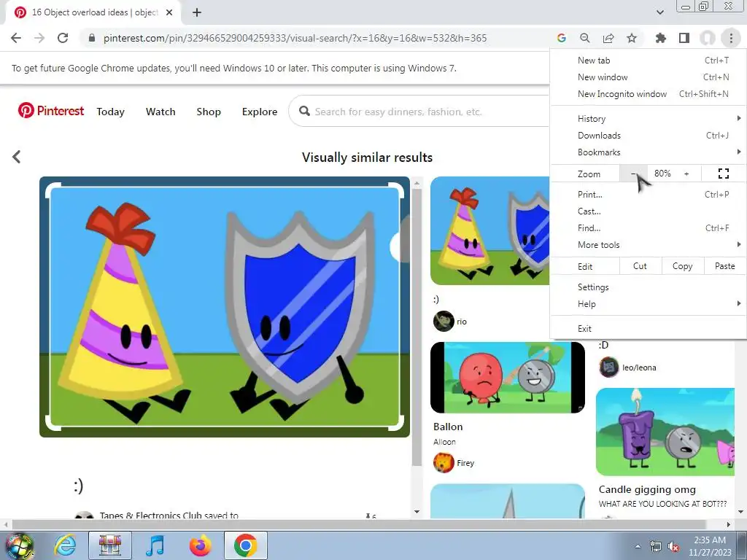Viewport: 747px width, 560px height.
Task: Choose Cast... in Chrome menu
Action: point(648,211)
